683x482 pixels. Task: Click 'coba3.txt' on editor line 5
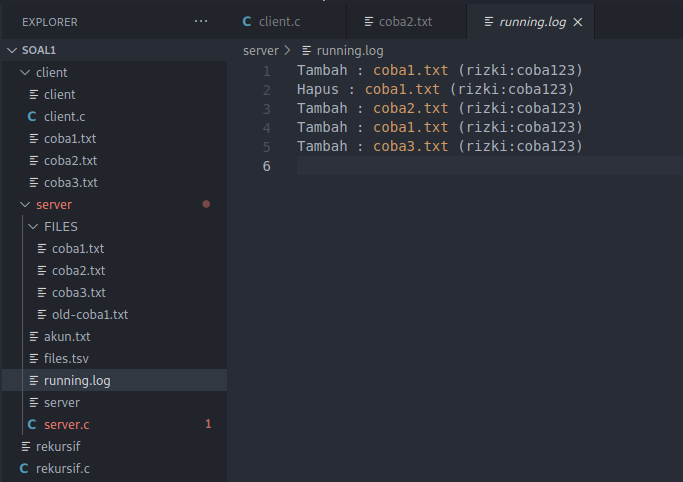tap(410, 146)
